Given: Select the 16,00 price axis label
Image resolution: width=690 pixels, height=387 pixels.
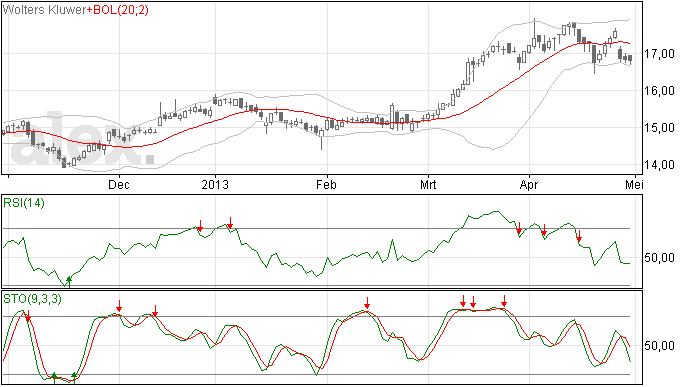Looking at the screenshot, I should [659, 91].
